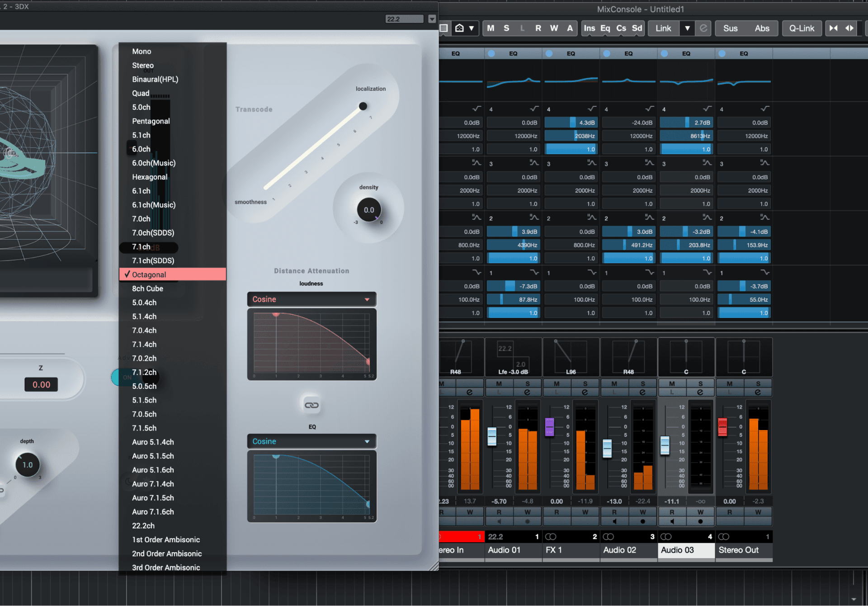Click the Sus suspend button

click(730, 28)
